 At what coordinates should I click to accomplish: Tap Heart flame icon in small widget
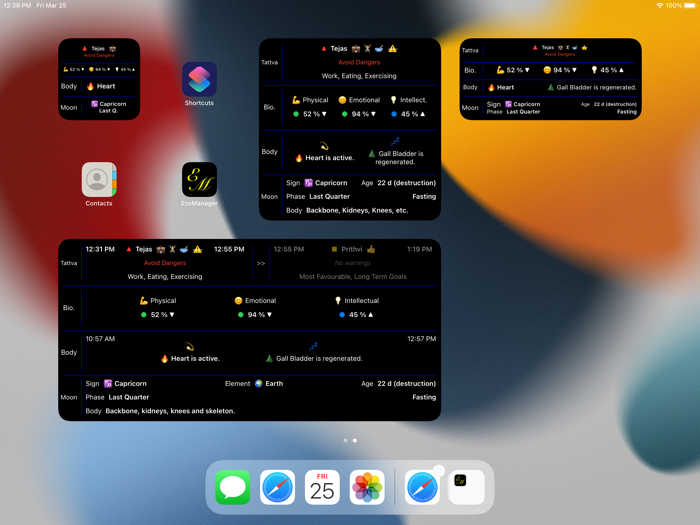click(x=90, y=86)
